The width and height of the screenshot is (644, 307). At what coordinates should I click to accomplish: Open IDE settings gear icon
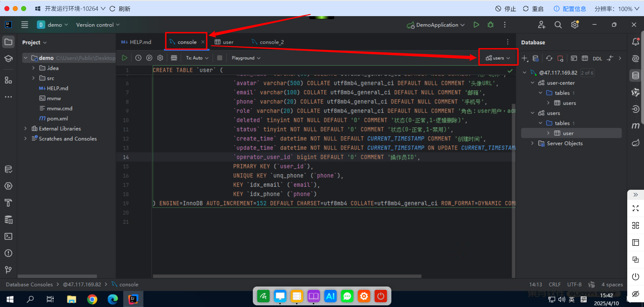[575, 25]
